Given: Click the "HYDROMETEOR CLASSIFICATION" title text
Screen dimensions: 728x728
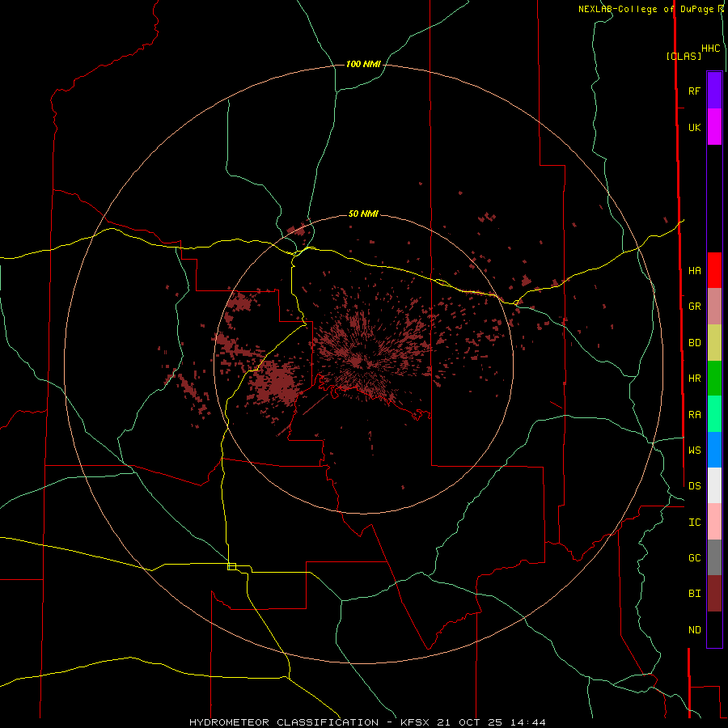Looking at the screenshot, I should (x=284, y=722).
